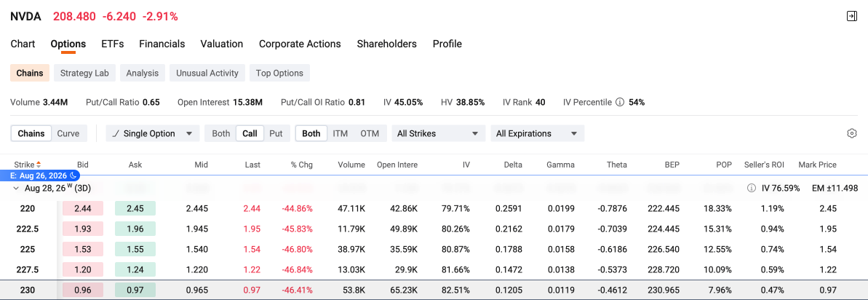Select Both moneyness filter

point(311,133)
